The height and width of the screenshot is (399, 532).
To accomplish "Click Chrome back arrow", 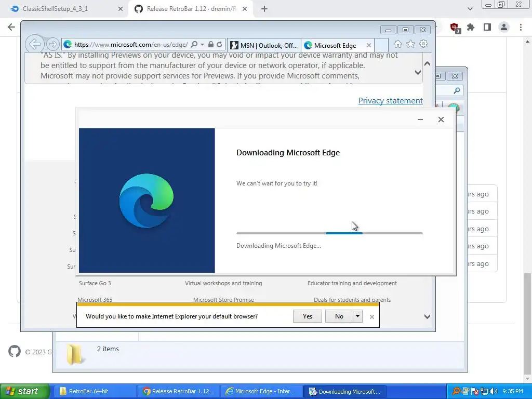I will click(11, 27).
